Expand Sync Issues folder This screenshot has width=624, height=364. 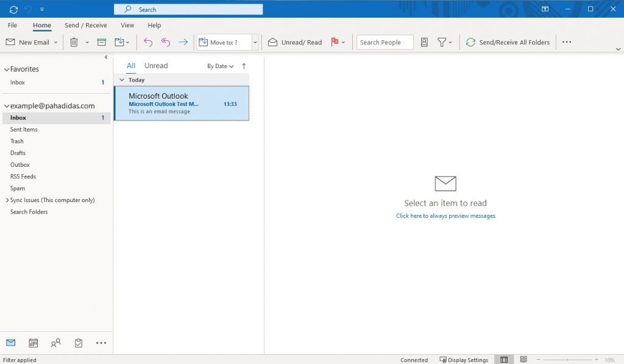[x=7, y=200]
